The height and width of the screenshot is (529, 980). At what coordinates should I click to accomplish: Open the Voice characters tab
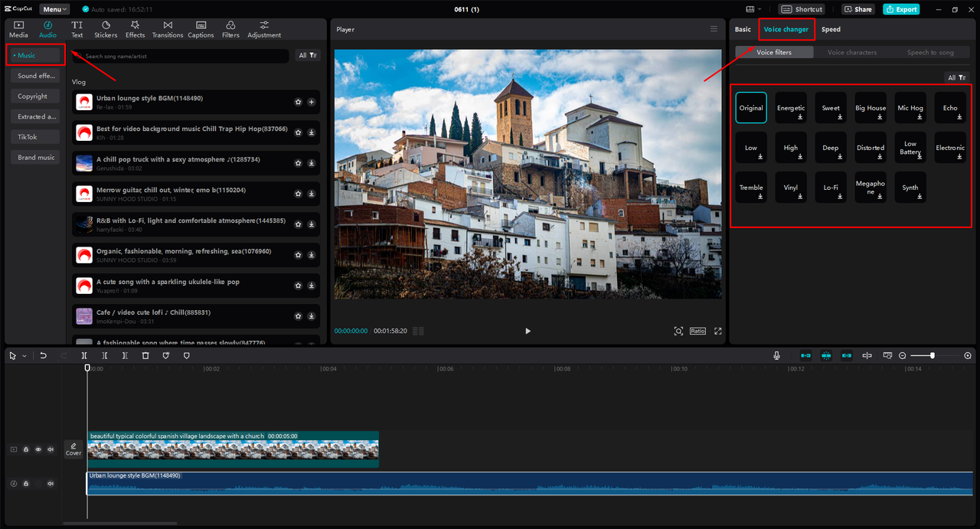[x=851, y=53]
